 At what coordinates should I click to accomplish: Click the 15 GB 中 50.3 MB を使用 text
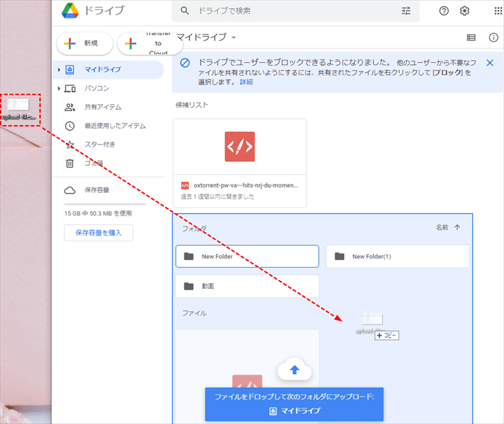[x=98, y=213]
